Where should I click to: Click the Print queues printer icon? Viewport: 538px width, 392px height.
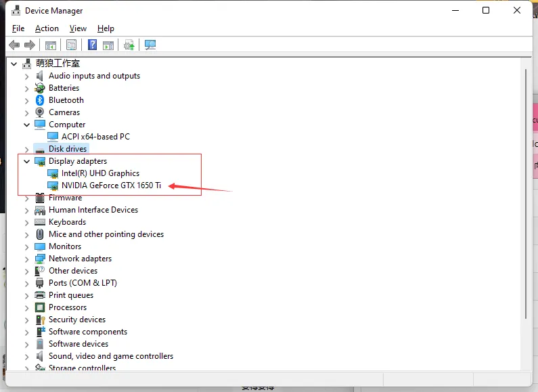(40, 295)
